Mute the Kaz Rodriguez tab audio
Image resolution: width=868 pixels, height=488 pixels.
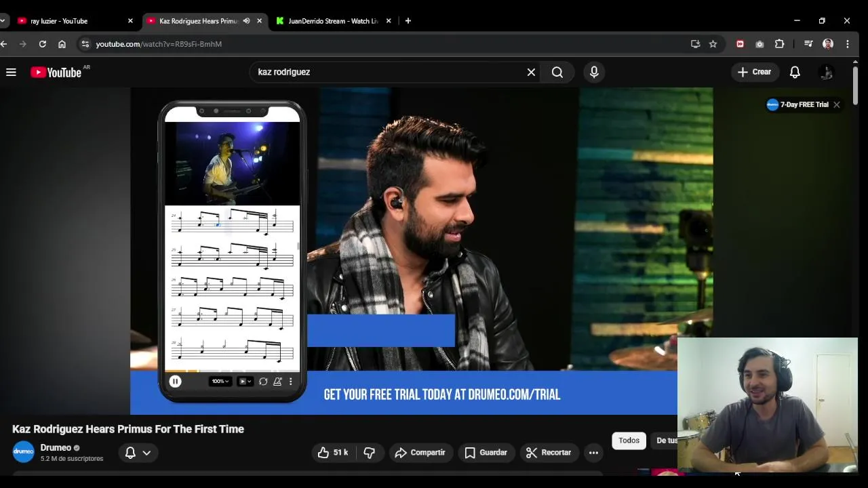(x=246, y=21)
